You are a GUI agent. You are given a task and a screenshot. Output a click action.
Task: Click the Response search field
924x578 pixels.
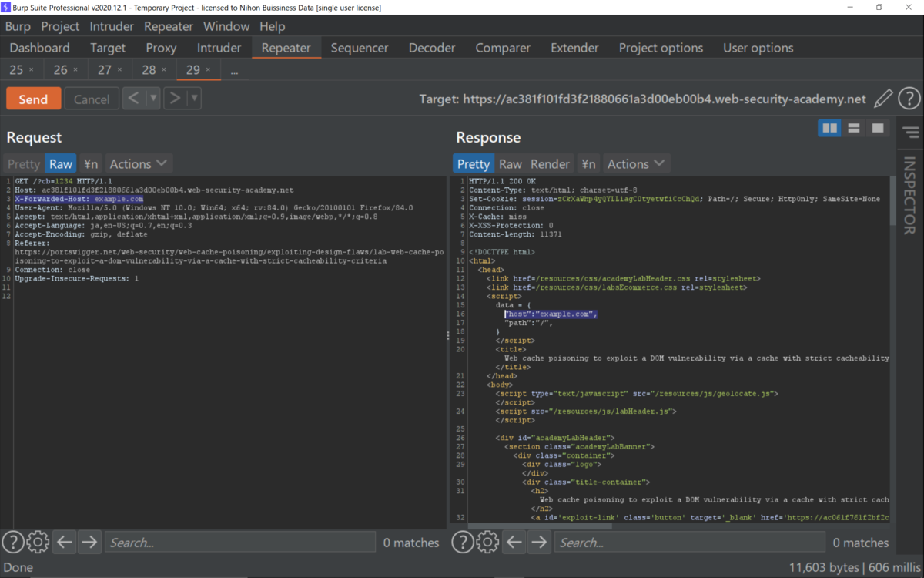click(x=690, y=543)
